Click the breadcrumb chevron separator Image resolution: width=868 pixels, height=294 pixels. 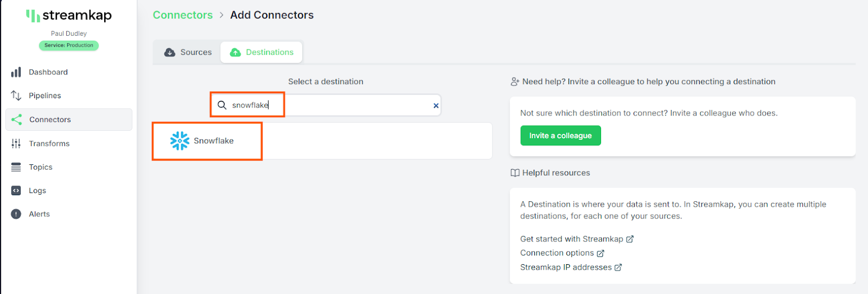coord(221,15)
